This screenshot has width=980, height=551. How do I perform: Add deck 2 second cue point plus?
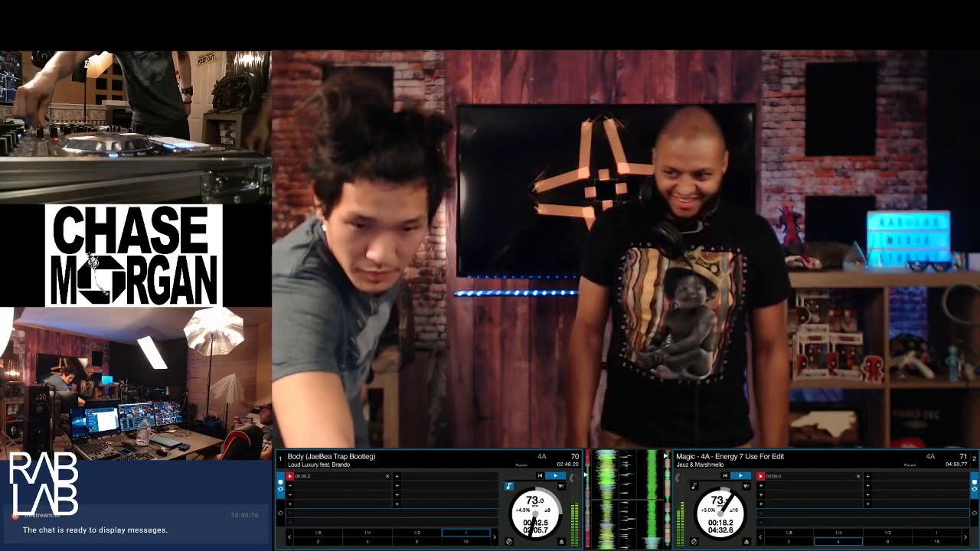761,485
